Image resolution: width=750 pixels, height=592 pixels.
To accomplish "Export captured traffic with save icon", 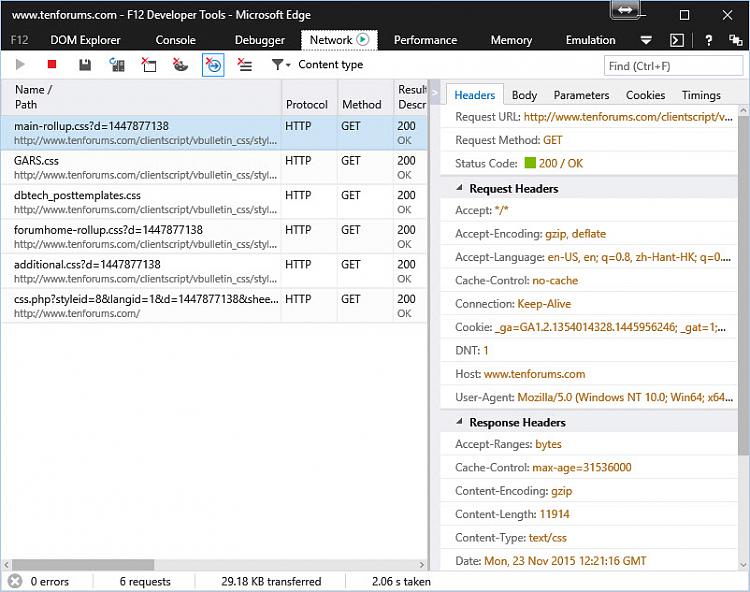I will (x=85, y=65).
